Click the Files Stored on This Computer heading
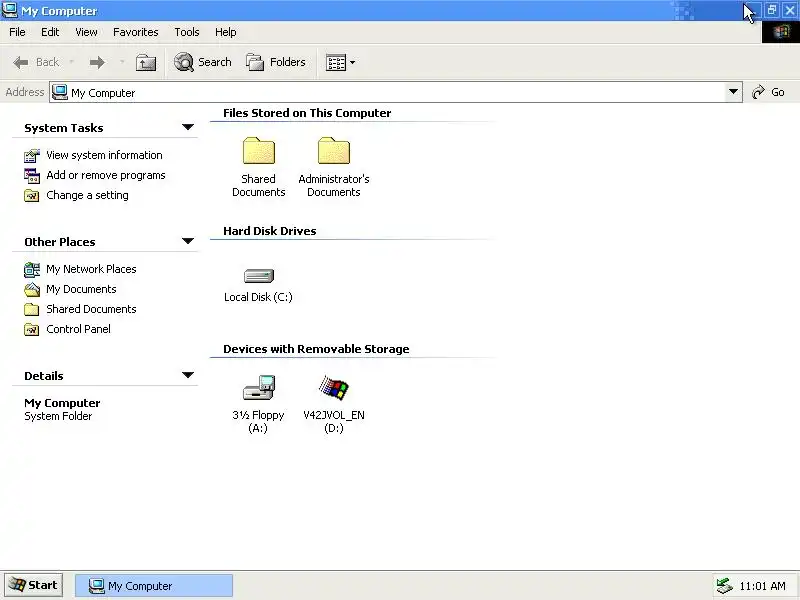800x600 pixels. 307,113
